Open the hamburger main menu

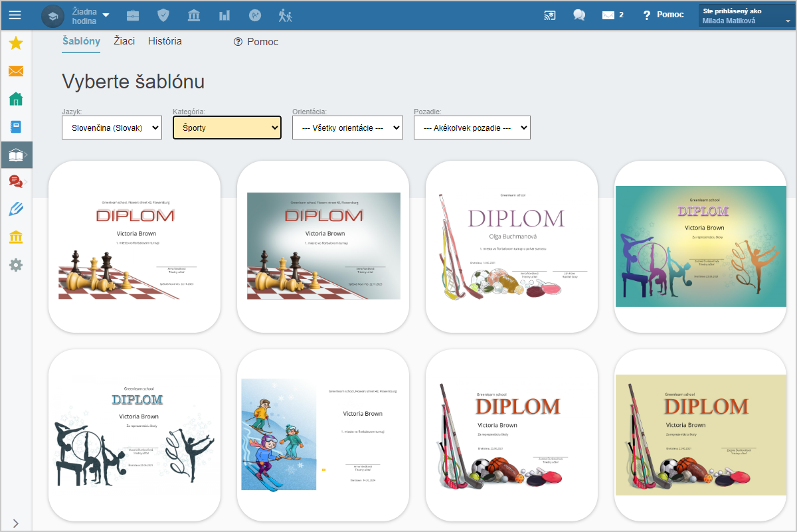[x=15, y=15]
